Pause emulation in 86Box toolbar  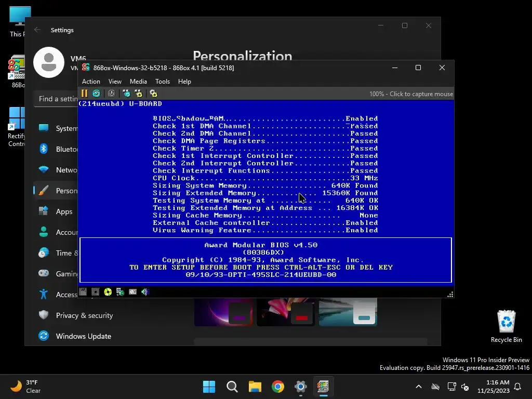[x=85, y=94]
